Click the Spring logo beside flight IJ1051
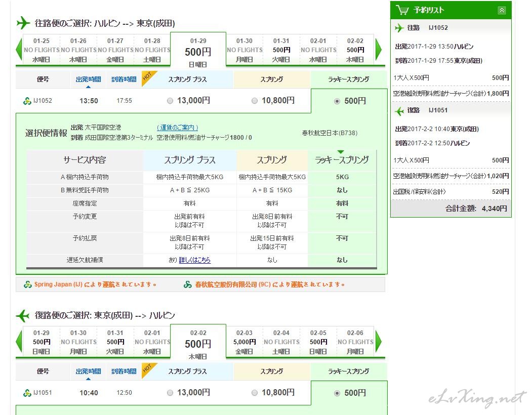 (x=27, y=393)
